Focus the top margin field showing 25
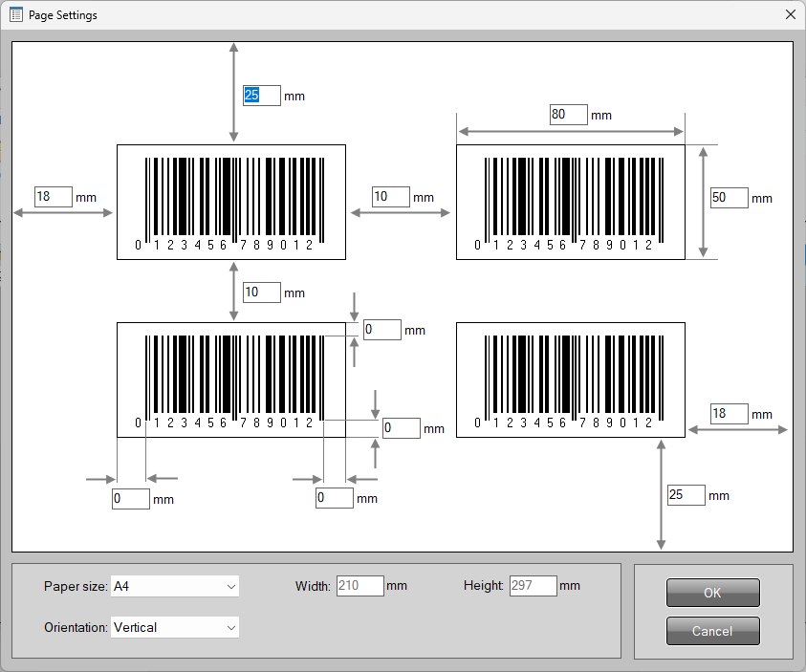806x672 pixels. tap(262, 96)
